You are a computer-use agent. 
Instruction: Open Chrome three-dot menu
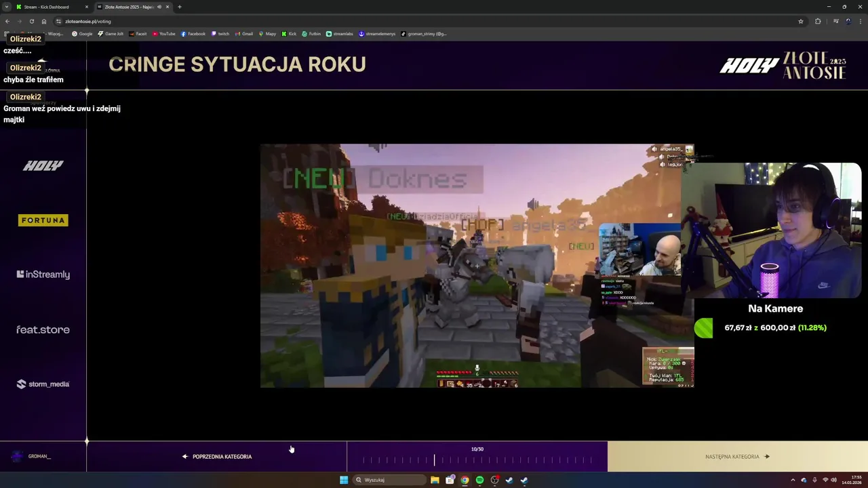click(861, 21)
